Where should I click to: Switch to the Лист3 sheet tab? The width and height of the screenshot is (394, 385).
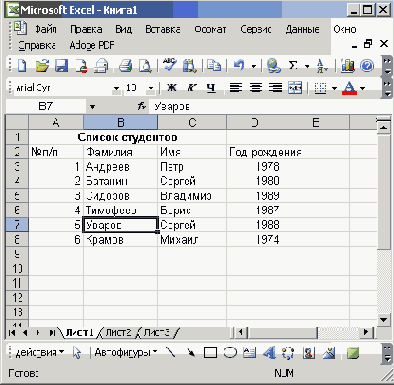pos(157,332)
